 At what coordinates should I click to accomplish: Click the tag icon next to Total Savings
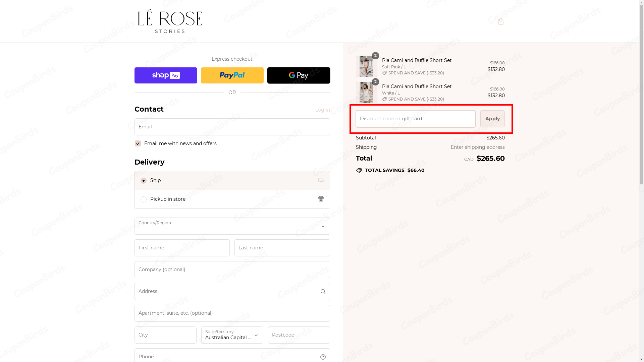point(359,170)
